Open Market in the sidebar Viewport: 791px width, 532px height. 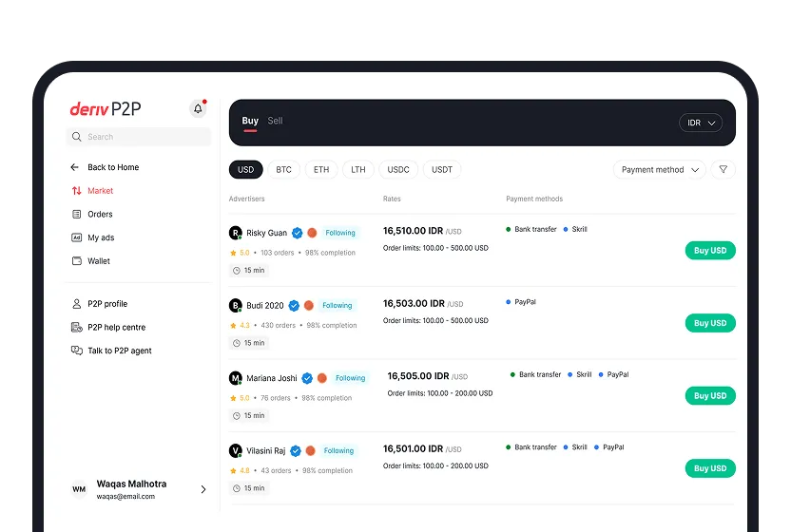point(101,191)
